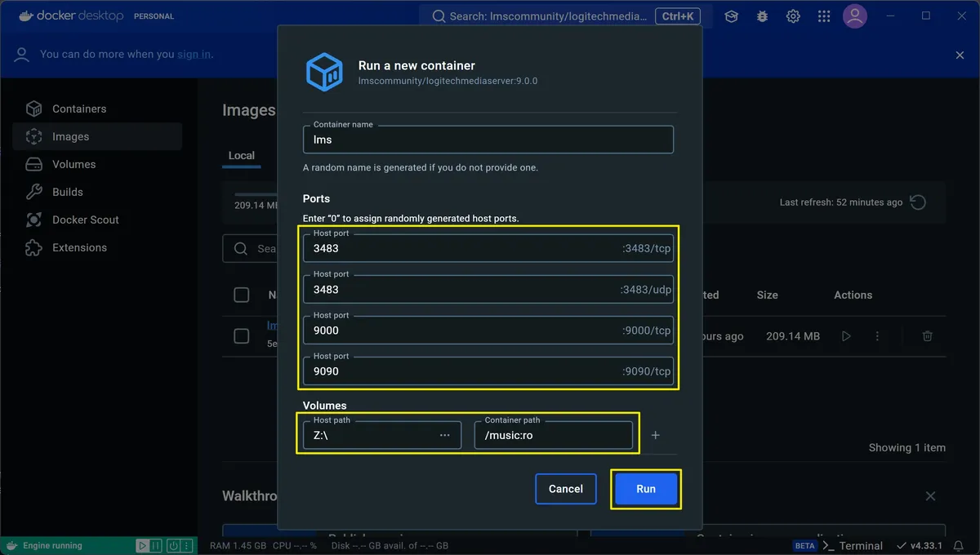The height and width of the screenshot is (555, 980).
Task: Browse host path with the ellipsis button
Action: [444, 435]
